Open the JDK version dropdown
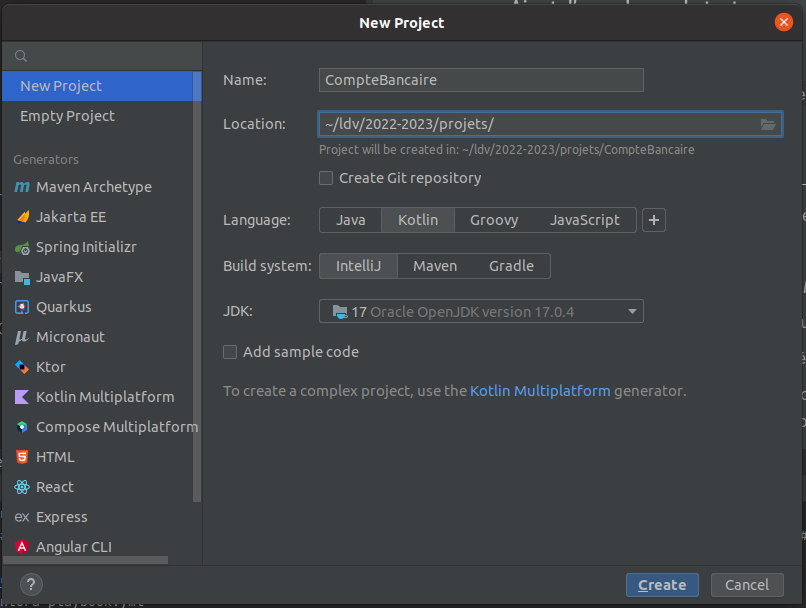The width and height of the screenshot is (806, 608). pyautogui.click(x=481, y=311)
